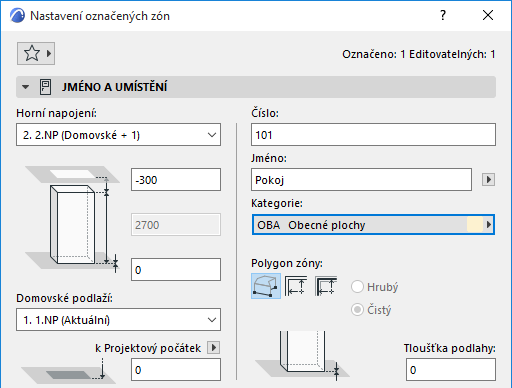Click the category color swatch in Kategorie
The width and height of the screenshot is (512, 388).
coord(475,225)
